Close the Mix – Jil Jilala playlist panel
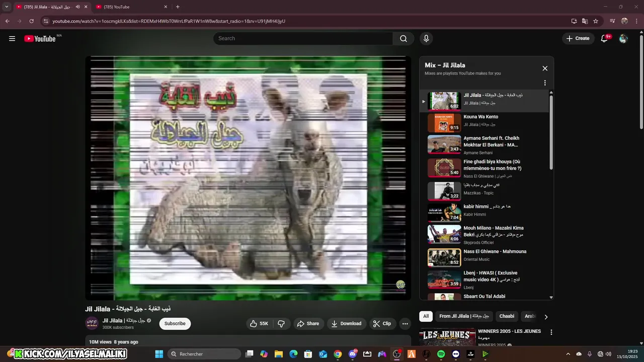This screenshot has width=644, height=362. 545,68
